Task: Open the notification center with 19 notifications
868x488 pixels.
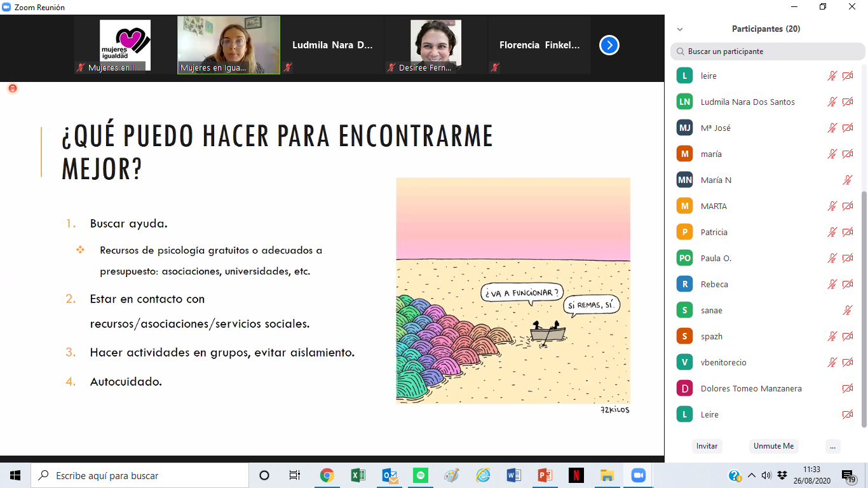Action: click(x=848, y=476)
